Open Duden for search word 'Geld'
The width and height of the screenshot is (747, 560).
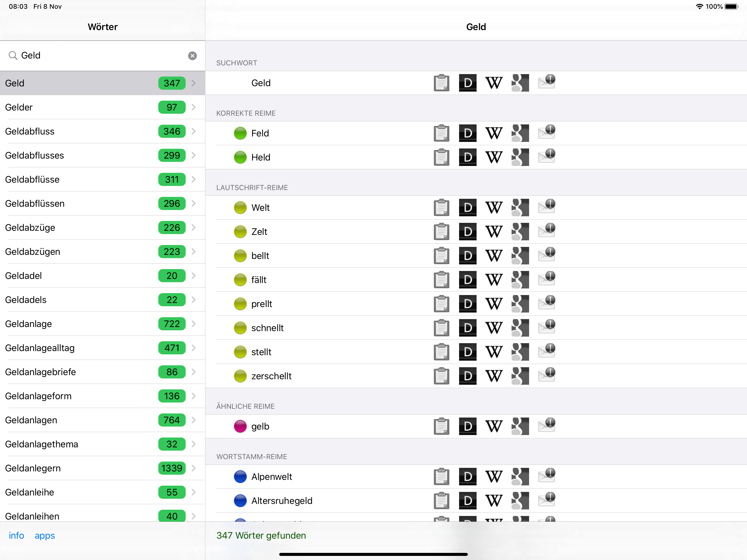coord(468,83)
